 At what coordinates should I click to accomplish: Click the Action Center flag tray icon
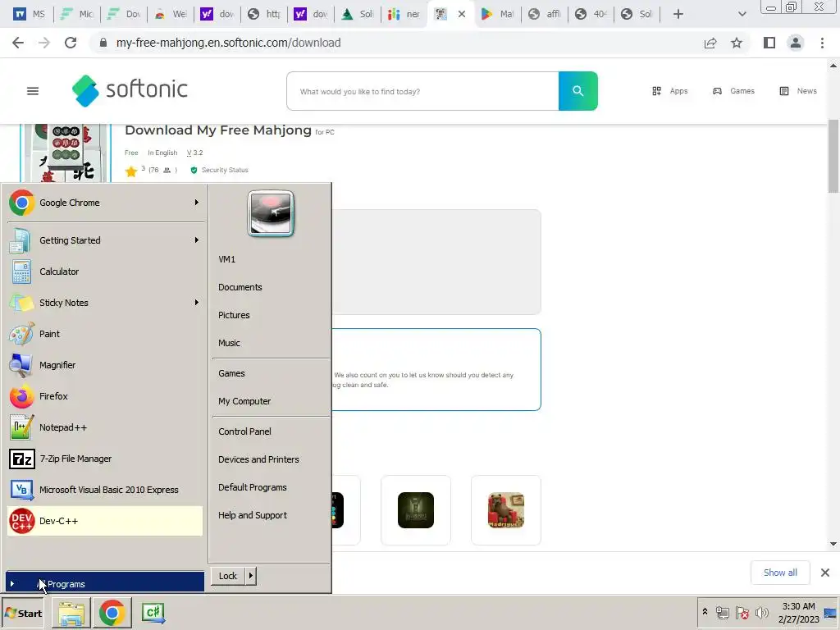coord(742,612)
